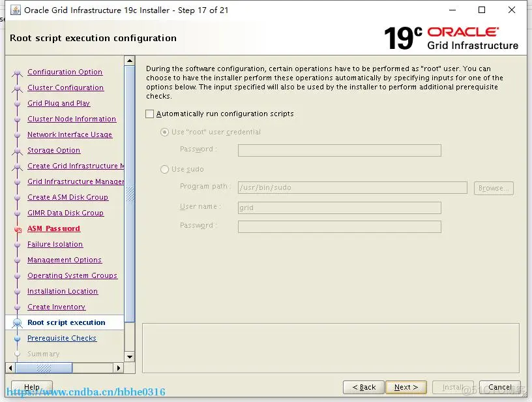Select the Cluster Node Information step

pos(72,119)
